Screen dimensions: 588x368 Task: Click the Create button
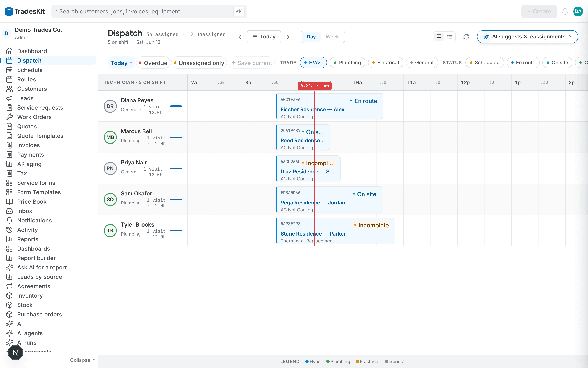539,11
